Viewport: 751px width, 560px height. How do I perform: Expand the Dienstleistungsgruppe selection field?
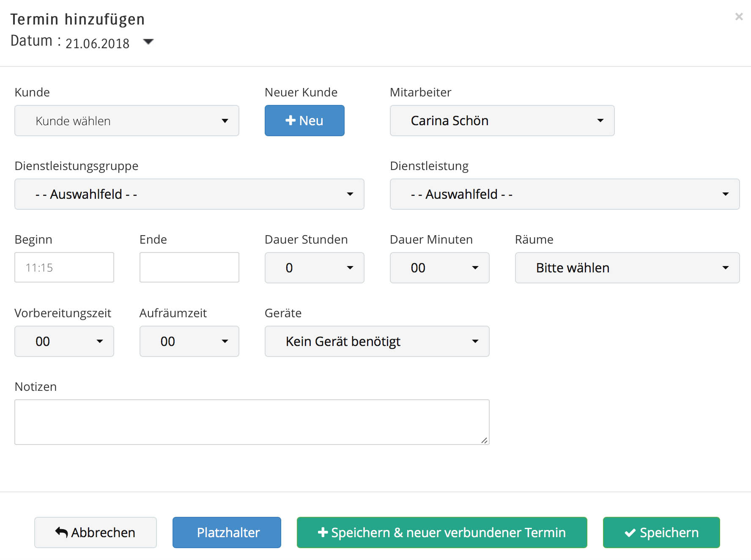[x=189, y=194]
